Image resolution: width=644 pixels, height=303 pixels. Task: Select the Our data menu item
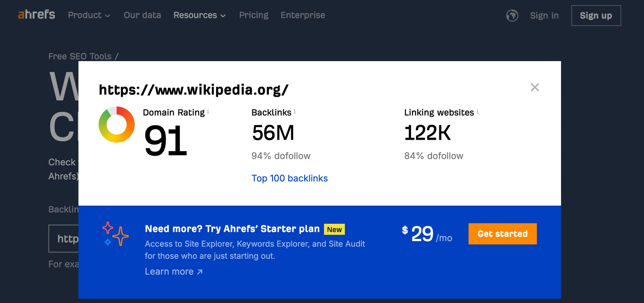142,15
